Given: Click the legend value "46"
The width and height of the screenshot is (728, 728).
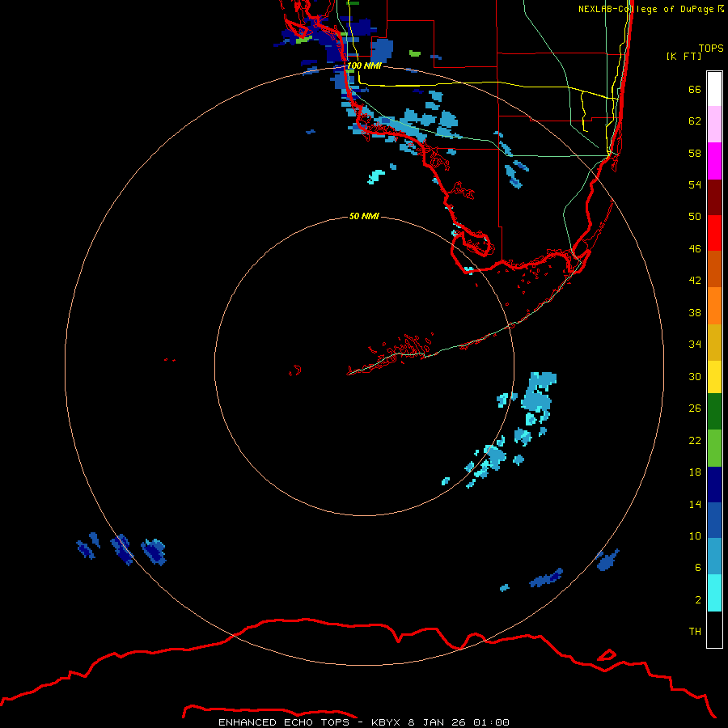Looking at the screenshot, I should pyautogui.click(x=695, y=248).
